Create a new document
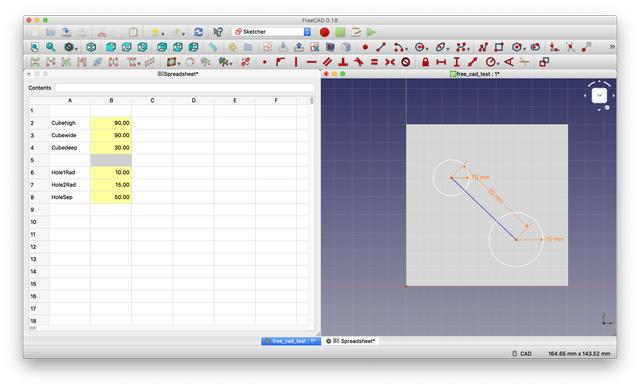The width and height of the screenshot is (640, 389). tap(36, 32)
